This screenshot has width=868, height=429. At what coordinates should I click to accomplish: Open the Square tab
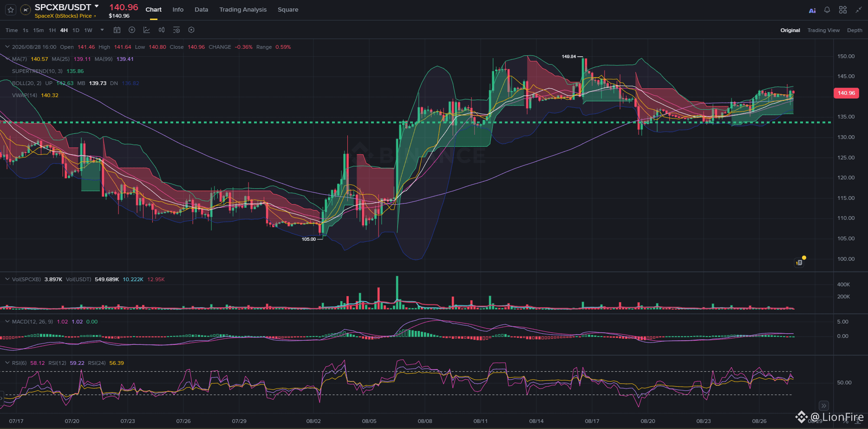(x=288, y=10)
